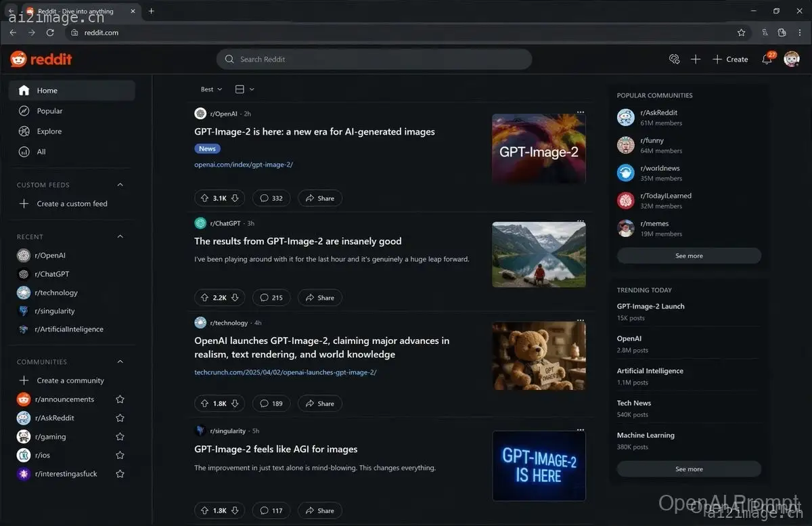Open overflow menu of the r/OpenAI post
The width and height of the screenshot is (812, 526).
(x=580, y=112)
